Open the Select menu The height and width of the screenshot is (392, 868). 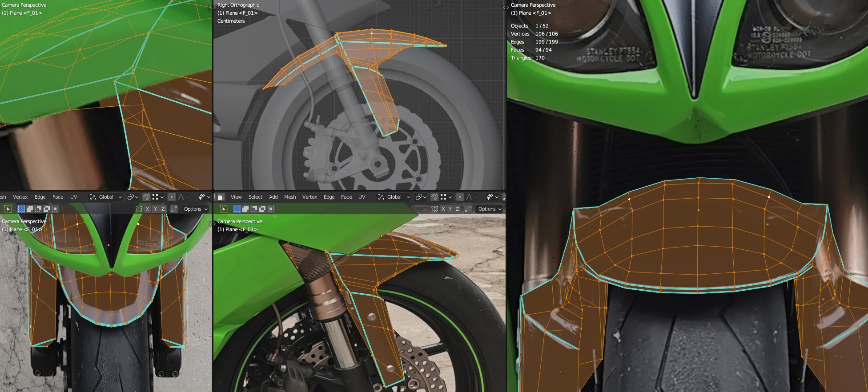coord(255,197)
